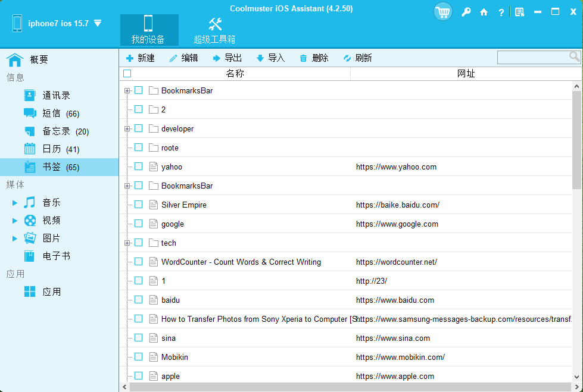The width and height of the screenshot is (583, 392).
Task: Click the yahoo bookmark page icon
Action: point(153,167)
